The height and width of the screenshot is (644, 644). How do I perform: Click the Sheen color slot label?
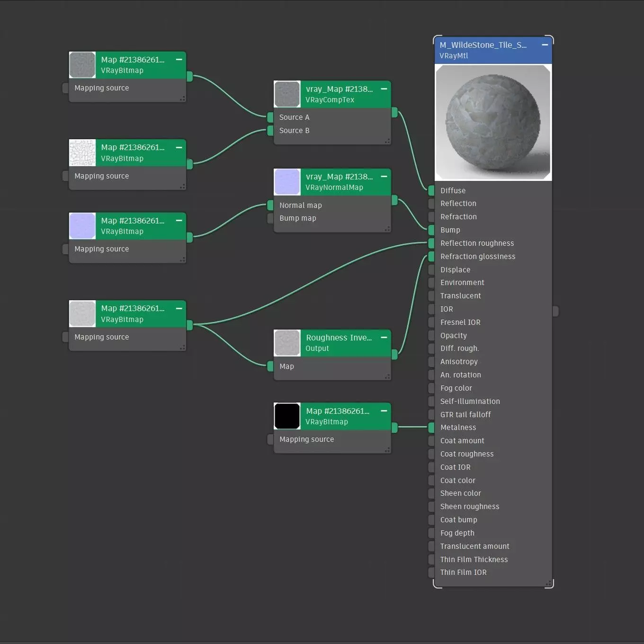click(x=460, y=493)
